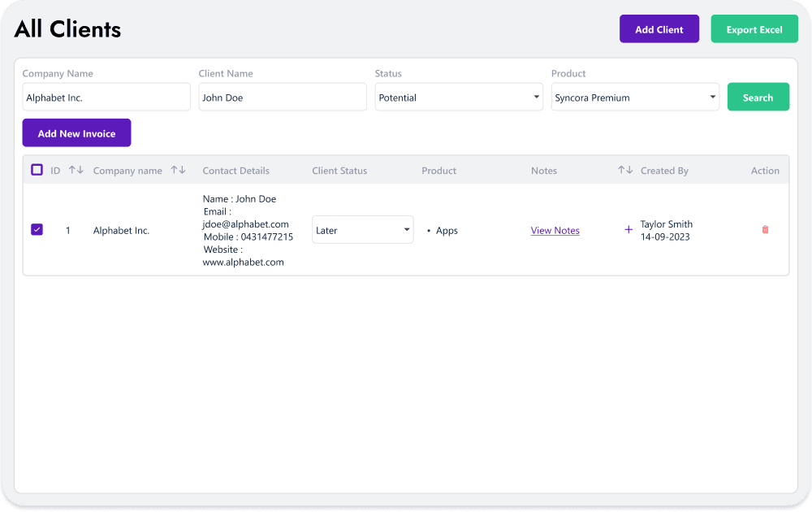Select the Created By column header
Viewport: 812px width, 512px height.
[664, 171]
